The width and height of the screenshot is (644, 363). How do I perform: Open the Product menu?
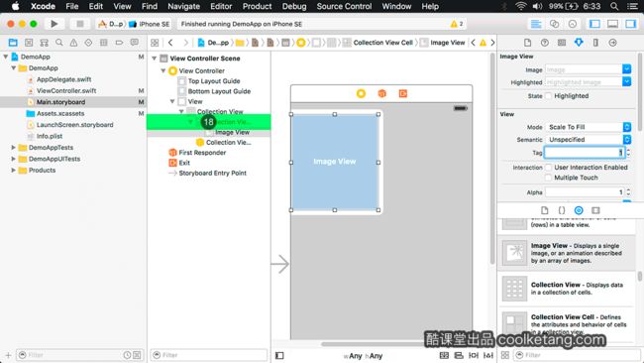[257, 6]
